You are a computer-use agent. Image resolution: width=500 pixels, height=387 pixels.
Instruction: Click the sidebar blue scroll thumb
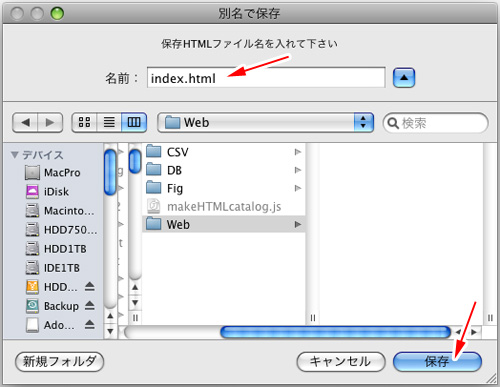[110, 172]
